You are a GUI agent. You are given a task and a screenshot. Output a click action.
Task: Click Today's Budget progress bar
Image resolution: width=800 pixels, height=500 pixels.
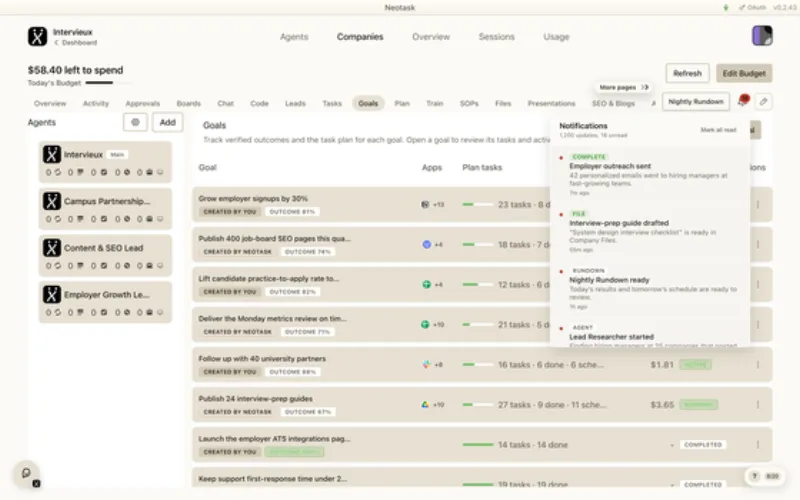(x=109, y=83)
